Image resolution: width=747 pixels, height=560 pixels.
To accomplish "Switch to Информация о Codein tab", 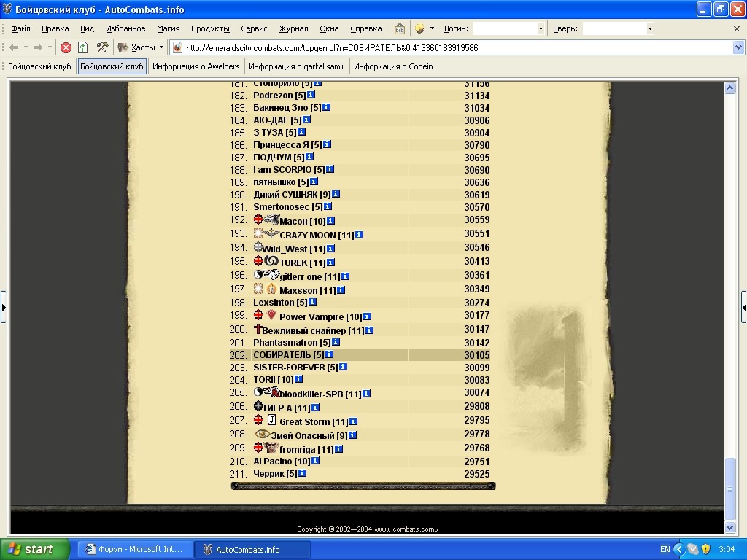I will pos(393,66).
